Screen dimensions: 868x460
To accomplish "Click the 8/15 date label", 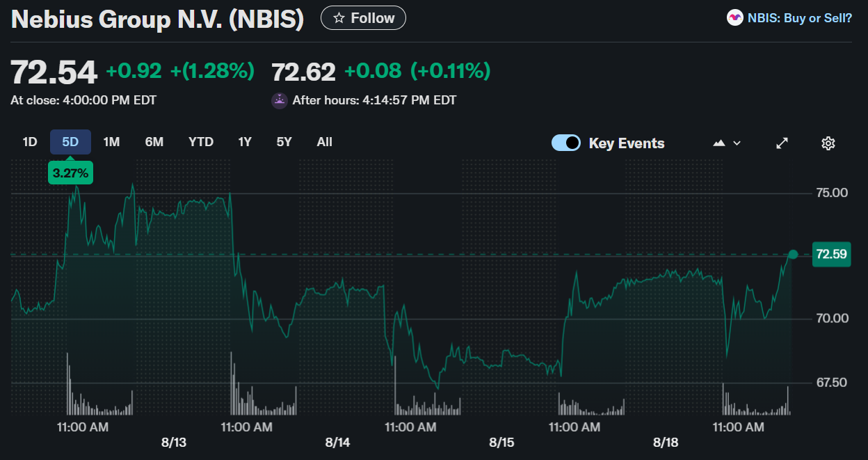I will click(502, 442).
